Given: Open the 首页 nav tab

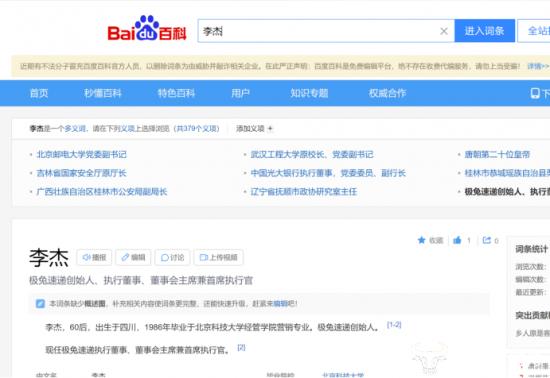Looking at the screenshot, I should coord(39,93).
